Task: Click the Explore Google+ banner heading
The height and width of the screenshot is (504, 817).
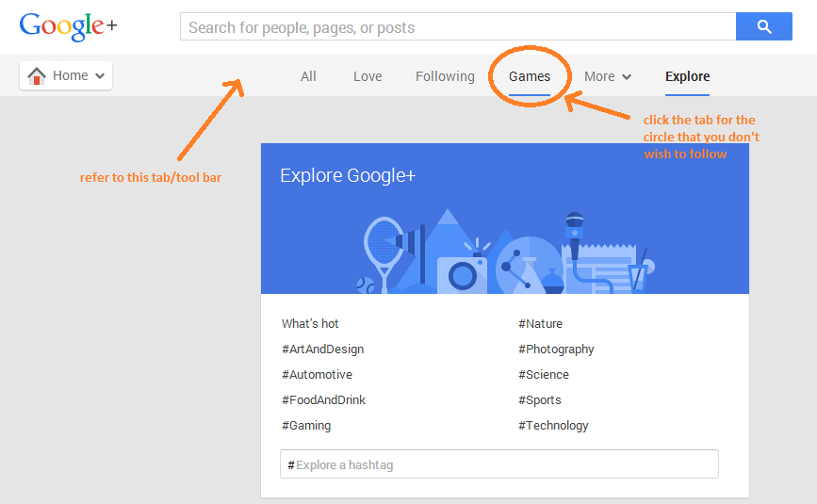Action: (348, 176)
